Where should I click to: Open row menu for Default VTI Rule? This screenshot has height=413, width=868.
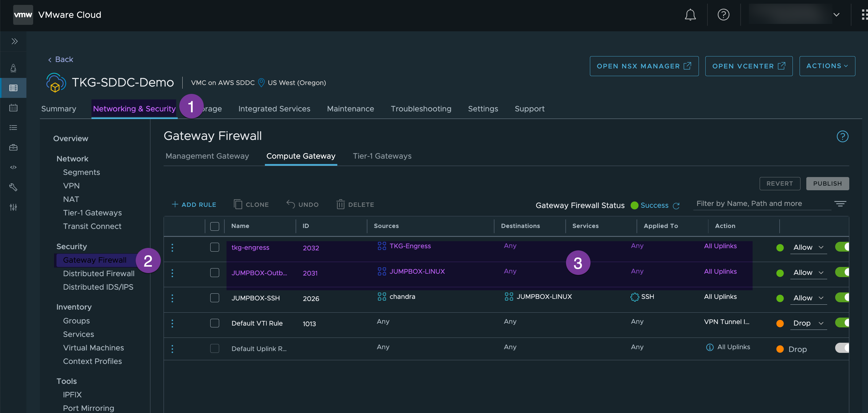172,324
